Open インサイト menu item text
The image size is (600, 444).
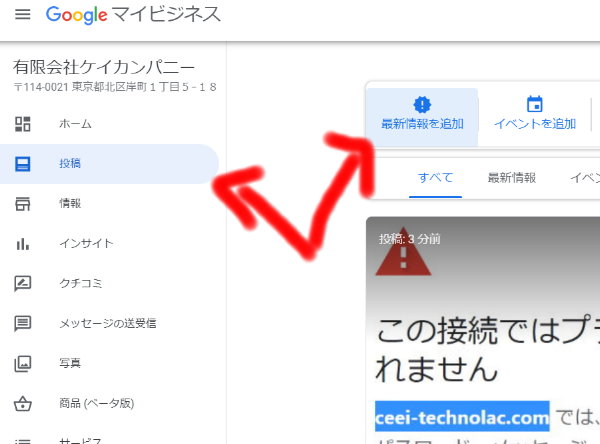pyautogui.click(x=86, y=243)
